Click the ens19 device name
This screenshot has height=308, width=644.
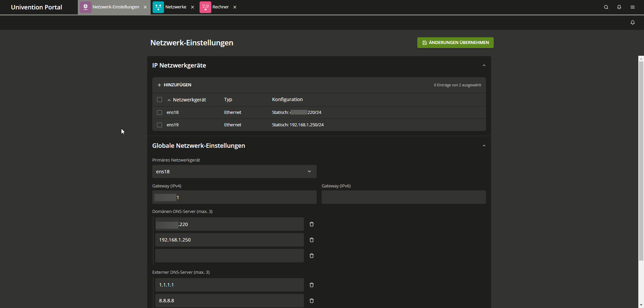[172, 125]
